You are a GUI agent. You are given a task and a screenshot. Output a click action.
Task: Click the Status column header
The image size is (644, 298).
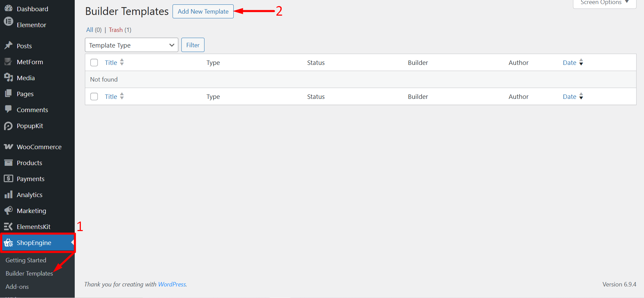[316, 63]
